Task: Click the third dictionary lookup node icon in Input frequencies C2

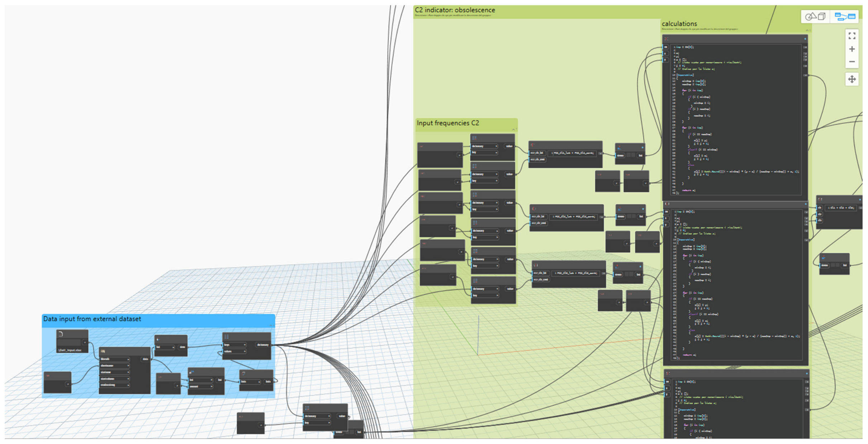Action: 475,194
